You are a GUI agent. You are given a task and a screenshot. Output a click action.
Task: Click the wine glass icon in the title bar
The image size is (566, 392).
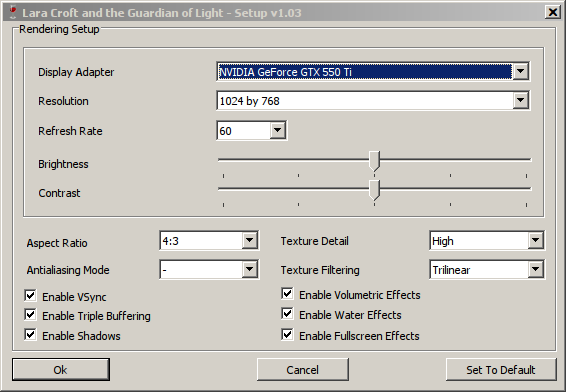coord(12,13)
